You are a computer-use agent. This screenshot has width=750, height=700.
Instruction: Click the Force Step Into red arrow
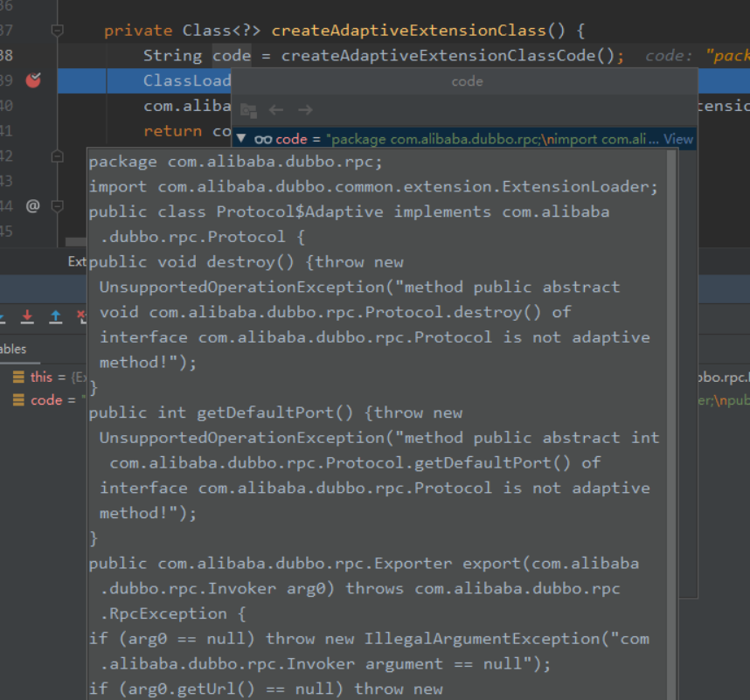(x=27, y=316)
